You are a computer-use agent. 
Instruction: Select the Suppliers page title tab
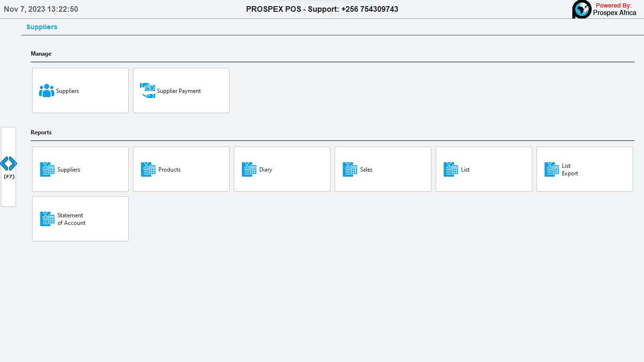pos(42,27)
